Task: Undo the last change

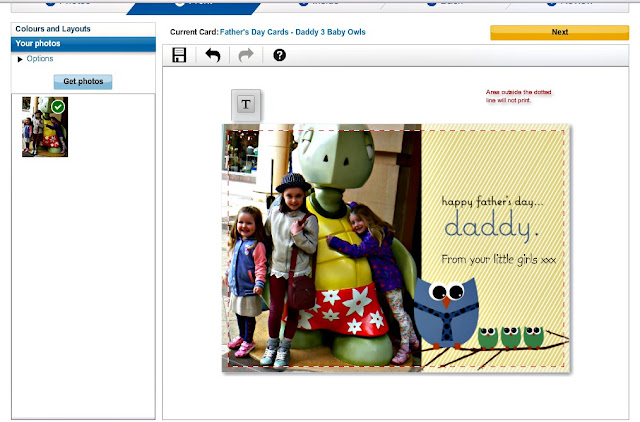Action: click(213, 55)
